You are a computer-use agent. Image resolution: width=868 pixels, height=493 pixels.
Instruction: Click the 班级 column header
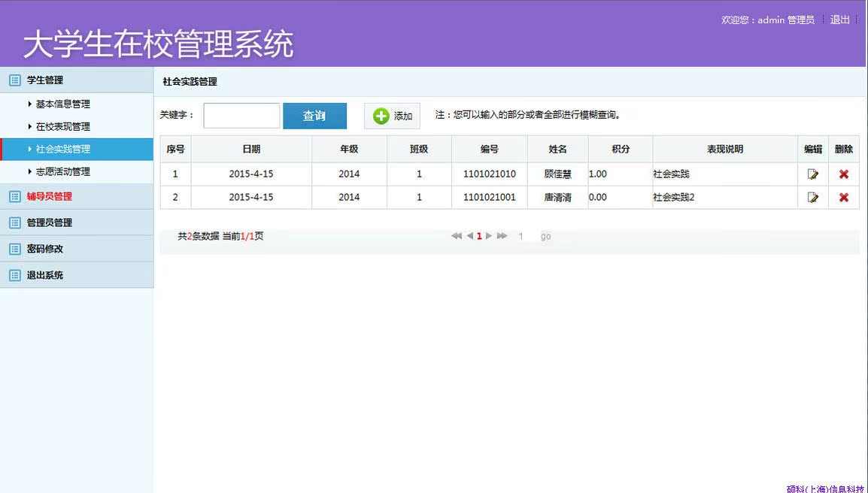[x=419, y=150]
